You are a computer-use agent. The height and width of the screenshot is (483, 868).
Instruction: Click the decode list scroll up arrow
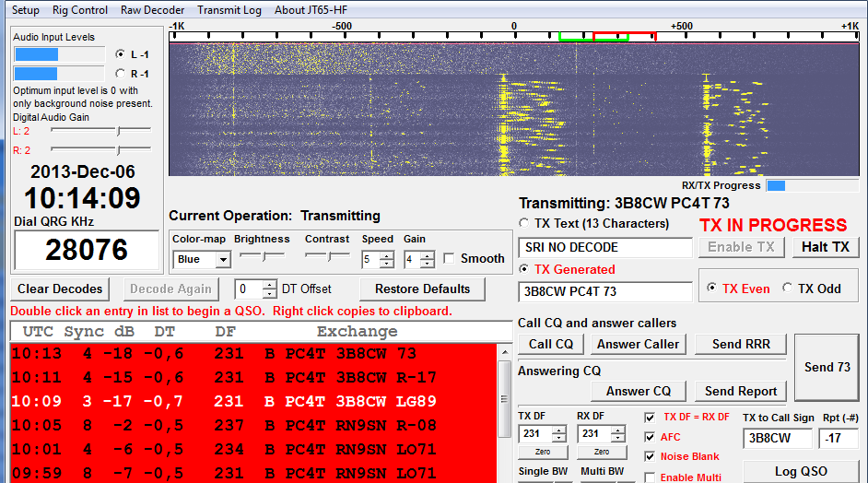[504, 352]
